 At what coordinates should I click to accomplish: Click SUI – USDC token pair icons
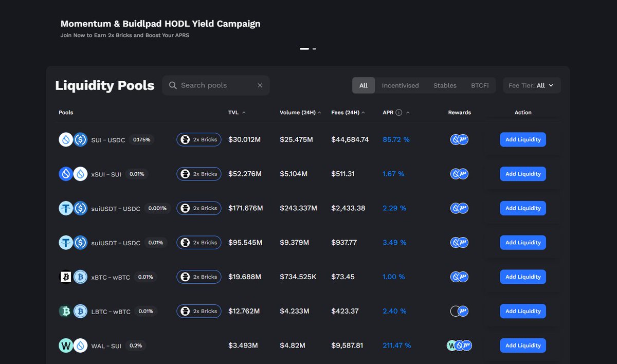click(x=73, y=139)
